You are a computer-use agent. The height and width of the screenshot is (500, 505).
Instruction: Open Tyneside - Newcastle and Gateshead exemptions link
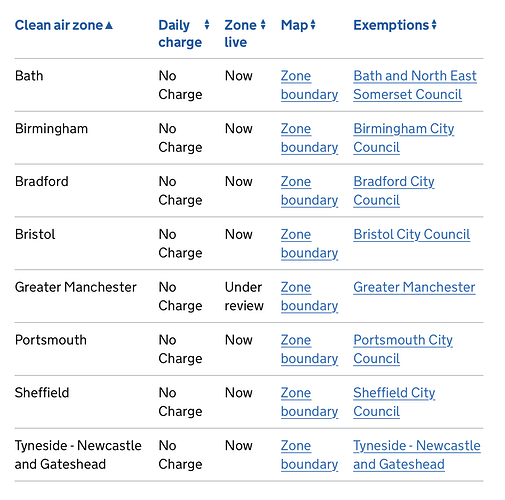pyautogui.click(x=417, y=455)
